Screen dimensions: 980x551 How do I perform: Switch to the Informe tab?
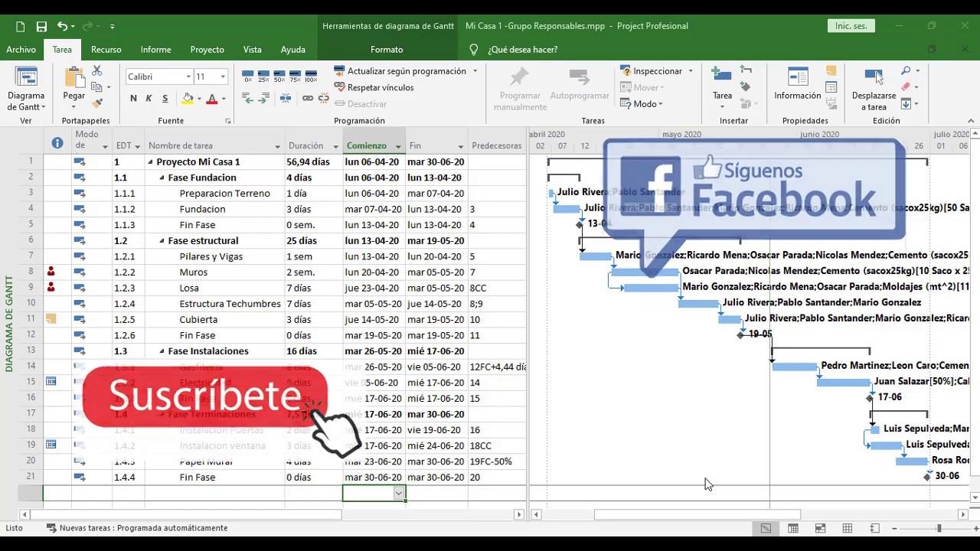(155, 50)
